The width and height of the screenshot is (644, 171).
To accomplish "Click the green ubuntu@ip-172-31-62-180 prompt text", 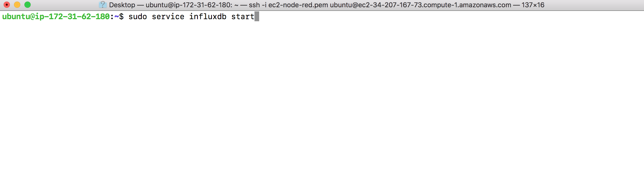I will [x=56, y=17].
